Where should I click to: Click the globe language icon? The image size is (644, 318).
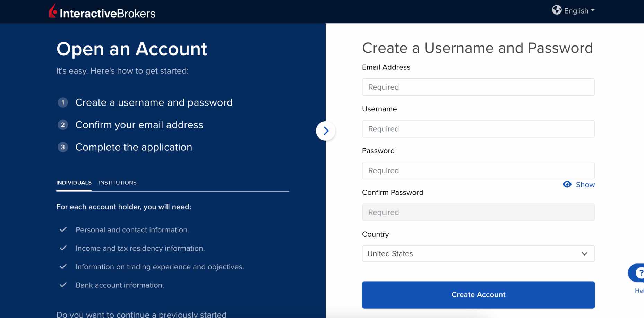click(x=557, y=10)
